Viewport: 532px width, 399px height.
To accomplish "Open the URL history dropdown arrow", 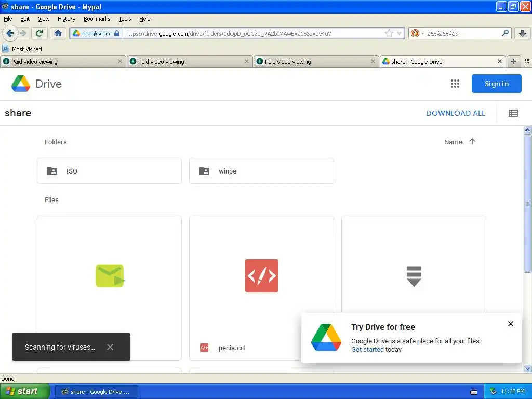I will (x=399, y=33).
